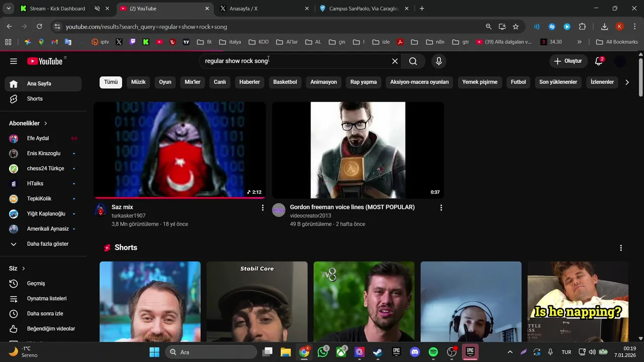Open a new browser tab

click(422, 9)
